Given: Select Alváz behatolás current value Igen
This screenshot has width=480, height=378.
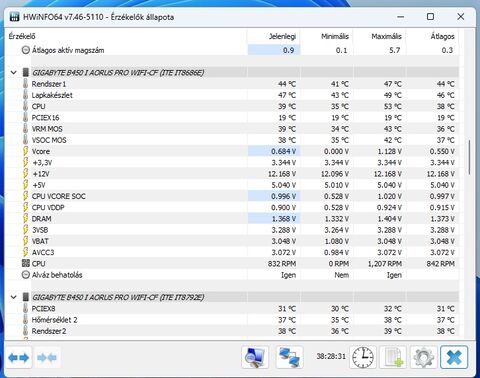Looking at the screenshot, I should pos(289,275).
